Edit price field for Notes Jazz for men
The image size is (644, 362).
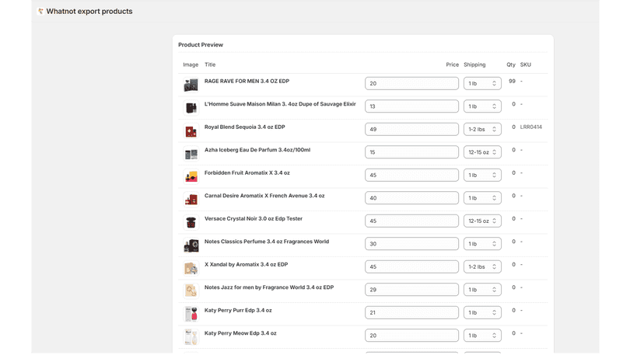pyautogui.click(x=411, y=290)
